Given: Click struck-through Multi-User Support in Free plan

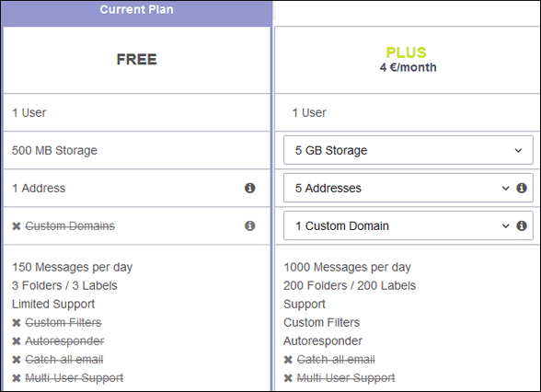Looking at the screenshot, I should 75,378.
